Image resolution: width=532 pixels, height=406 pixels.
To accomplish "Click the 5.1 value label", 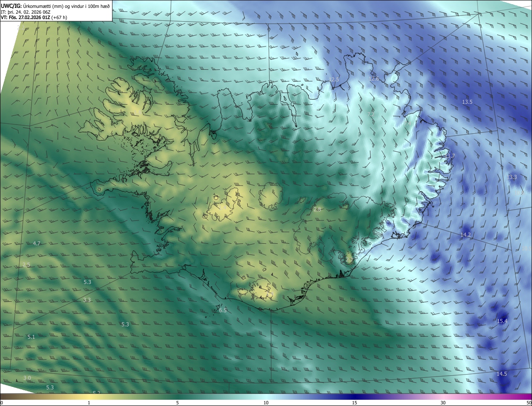I will [x=31, y=337].
